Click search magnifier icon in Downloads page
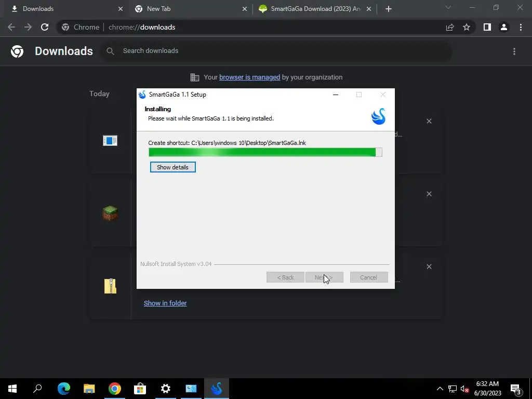Viewport: 532px width, 399px height. [x=110, y=51]
